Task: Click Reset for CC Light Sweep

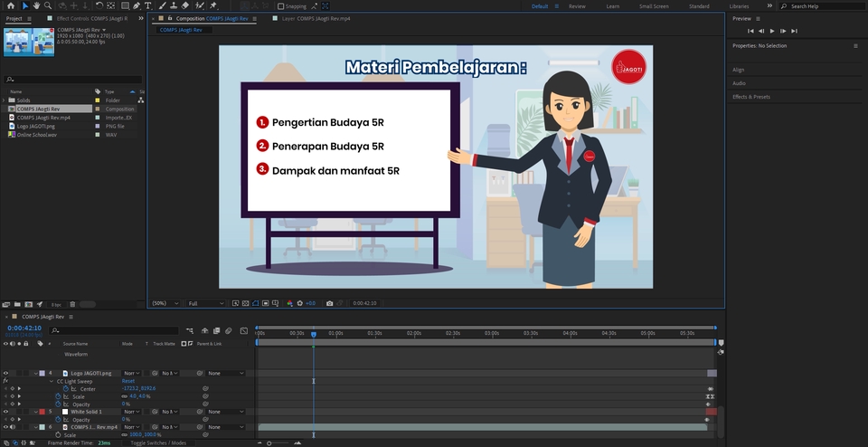Action: tap(128, 381)
